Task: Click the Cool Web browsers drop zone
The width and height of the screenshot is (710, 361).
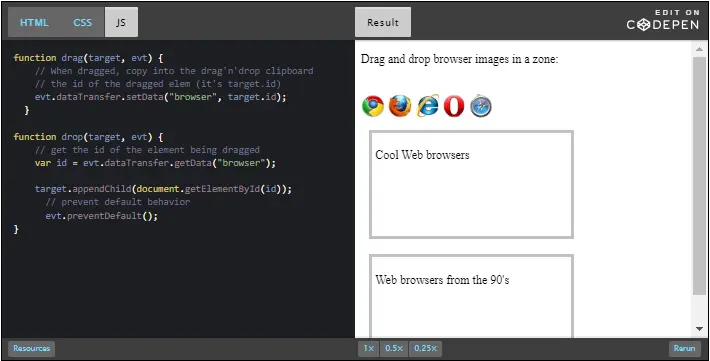Action: click(x=471, y=184)
